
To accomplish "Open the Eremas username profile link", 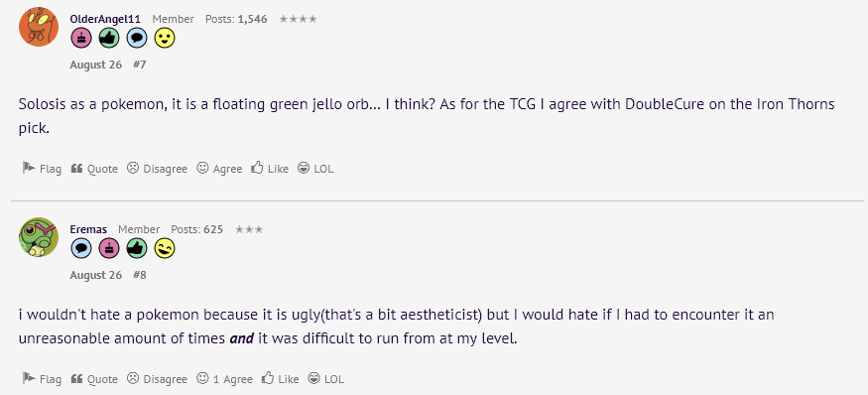I will [x=88, y=229].
